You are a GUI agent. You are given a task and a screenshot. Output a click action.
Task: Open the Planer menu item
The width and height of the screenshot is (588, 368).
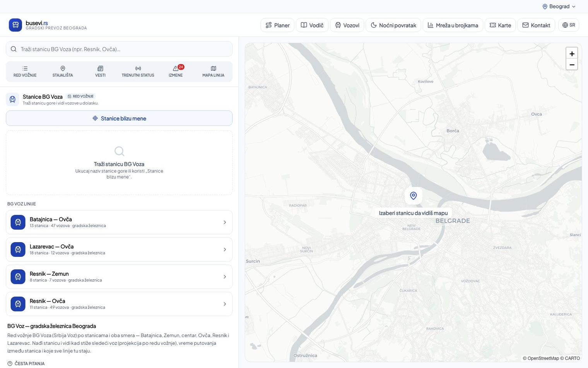[277, 25]
